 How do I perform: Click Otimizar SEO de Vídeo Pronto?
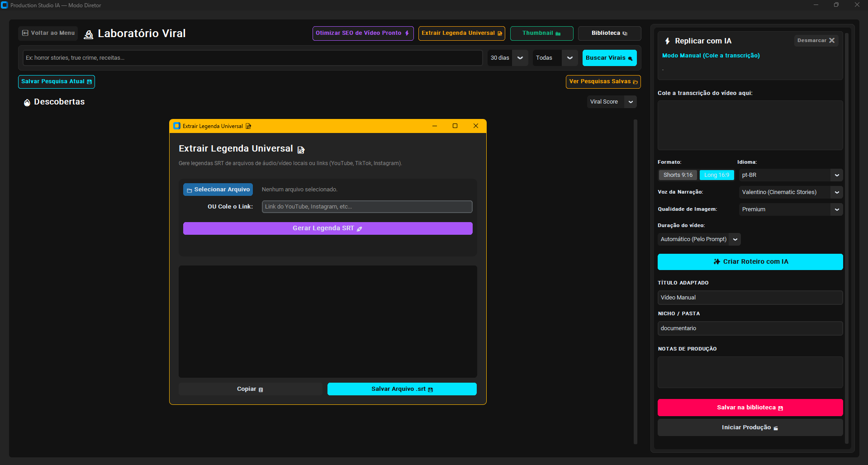tap(363, 33)
